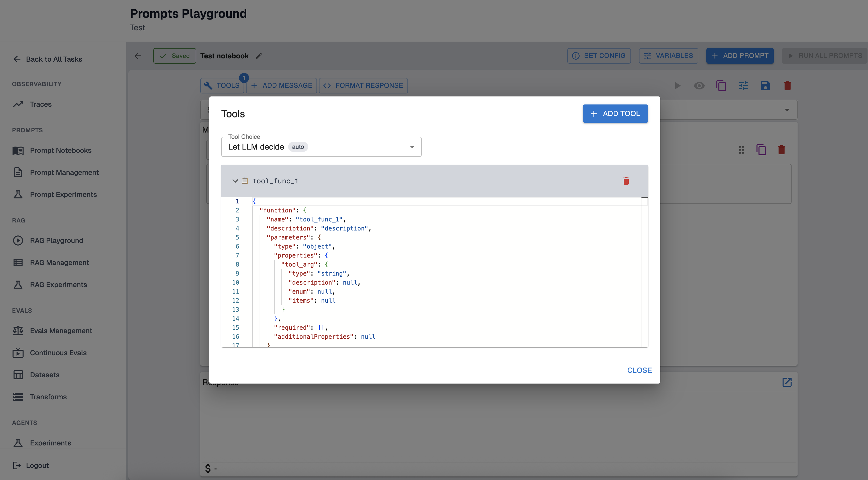
Task: Go to RAG Playground
Action: (56, 241)
